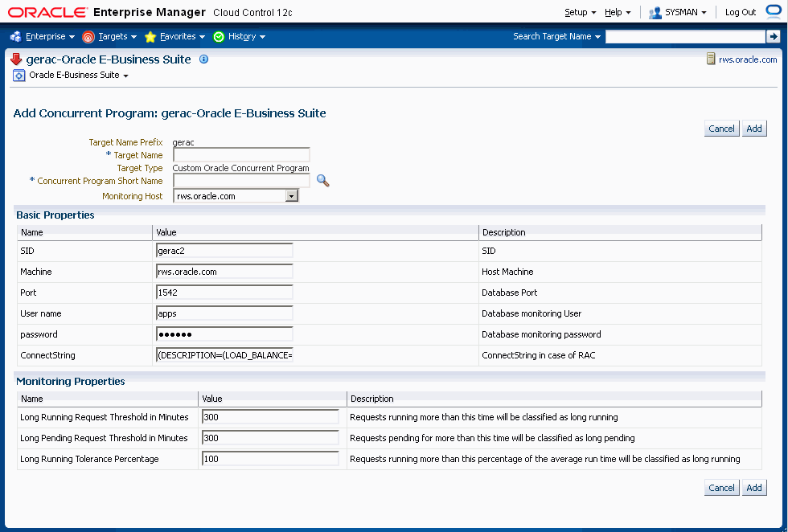
Task: Click 'gerac-Oracle E-Business Suite' page title
Action: click(x=109, y=59)
